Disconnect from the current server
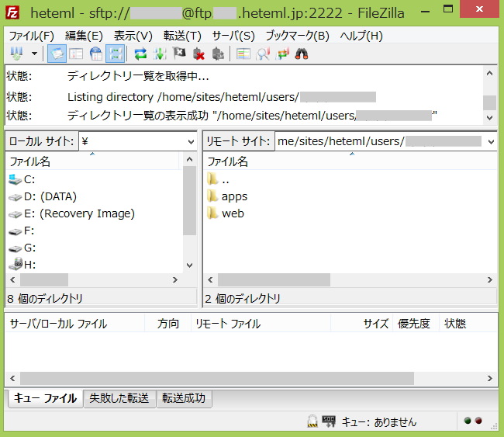504x437 pixels. (x=198, y=54)
